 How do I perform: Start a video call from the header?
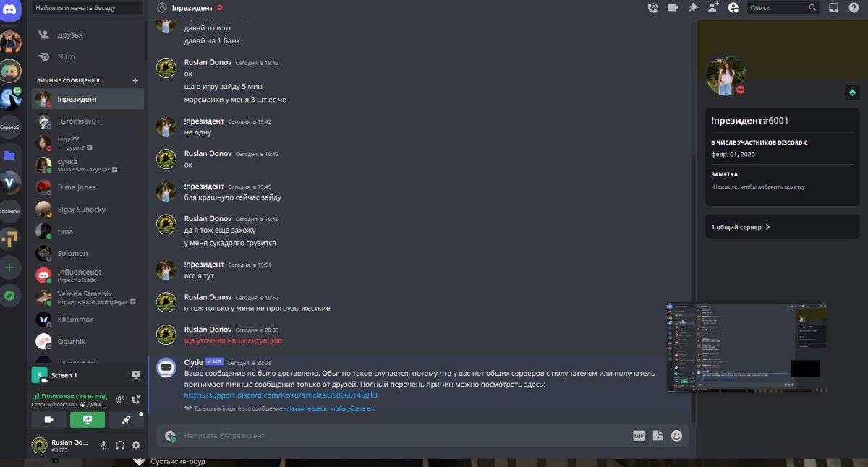(x=673, y=7)
